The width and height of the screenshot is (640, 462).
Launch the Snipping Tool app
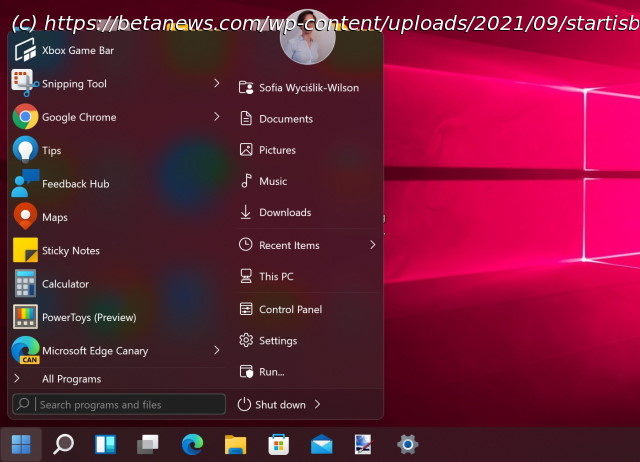click(x=74, y=84)
